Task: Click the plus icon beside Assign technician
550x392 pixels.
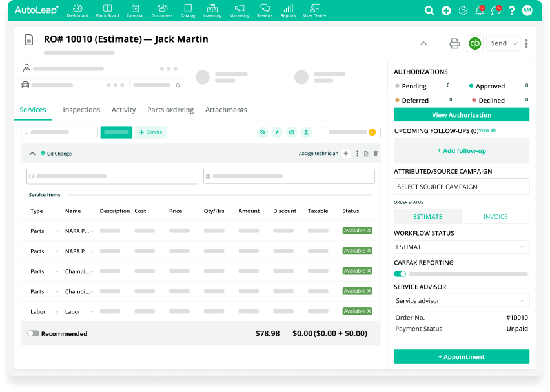Action: click(346, 154)
